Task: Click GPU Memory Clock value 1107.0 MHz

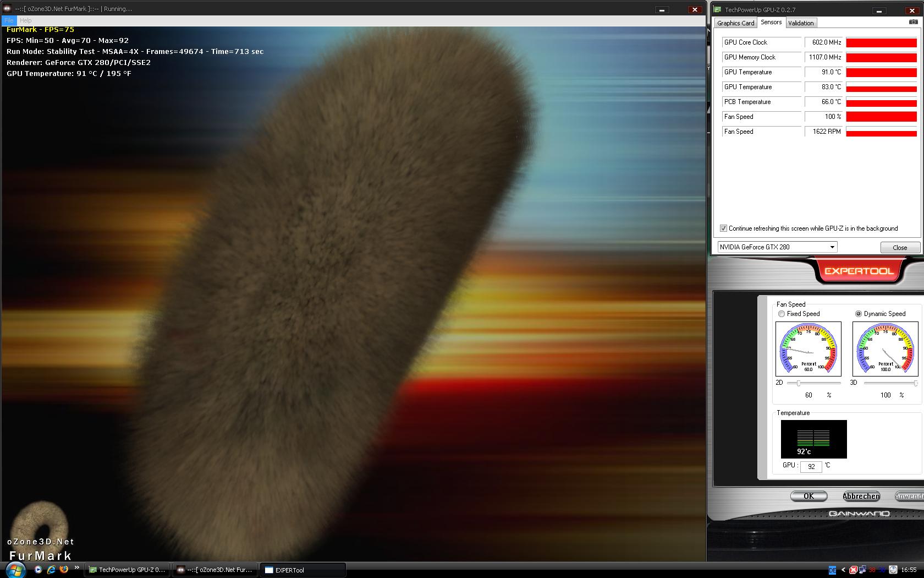Action: pos(824,57)
